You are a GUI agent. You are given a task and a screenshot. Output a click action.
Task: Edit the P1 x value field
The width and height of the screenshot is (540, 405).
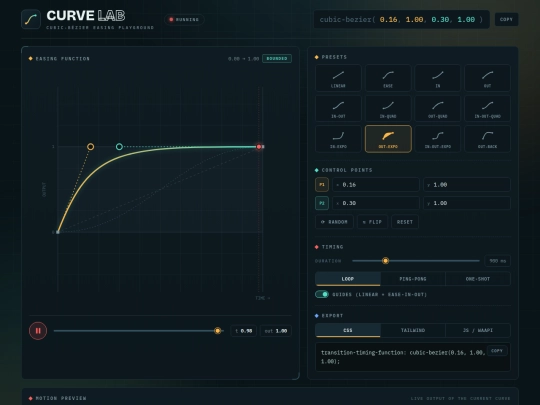[x=376, y=185]
